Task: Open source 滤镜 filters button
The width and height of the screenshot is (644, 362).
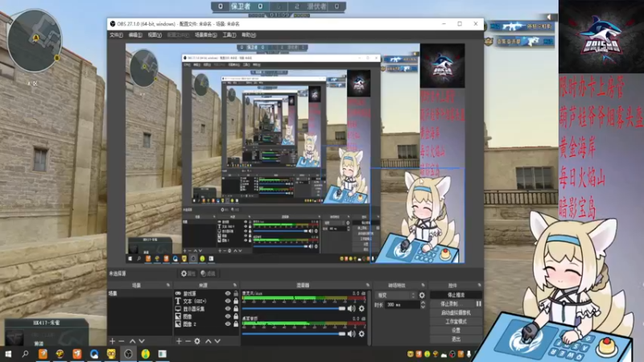Action: tap(208, 274)
